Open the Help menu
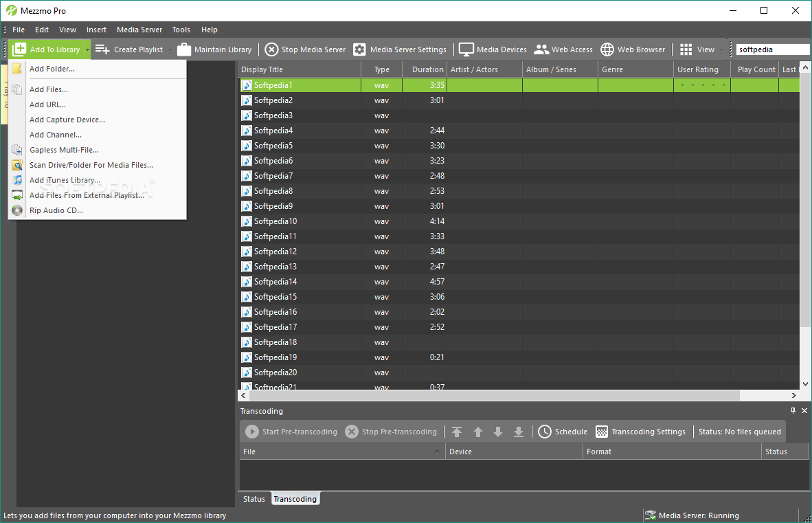812x523 pixels. click(210, 30)
